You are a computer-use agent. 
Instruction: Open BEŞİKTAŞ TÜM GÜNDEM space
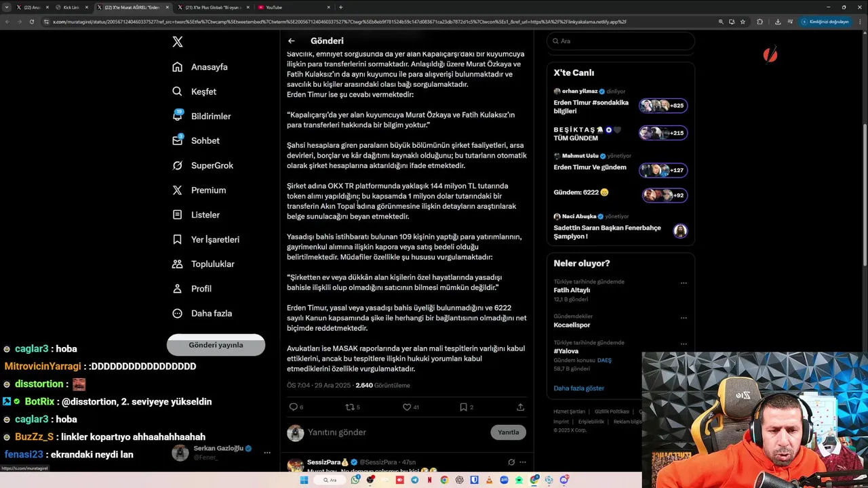coord(620,134)
